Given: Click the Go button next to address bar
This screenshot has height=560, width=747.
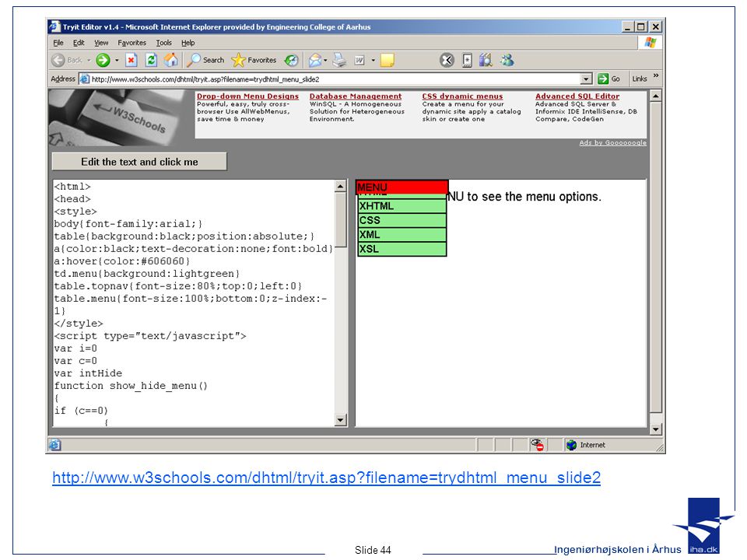Looking at the screenshot, I should tap(609, 79).
